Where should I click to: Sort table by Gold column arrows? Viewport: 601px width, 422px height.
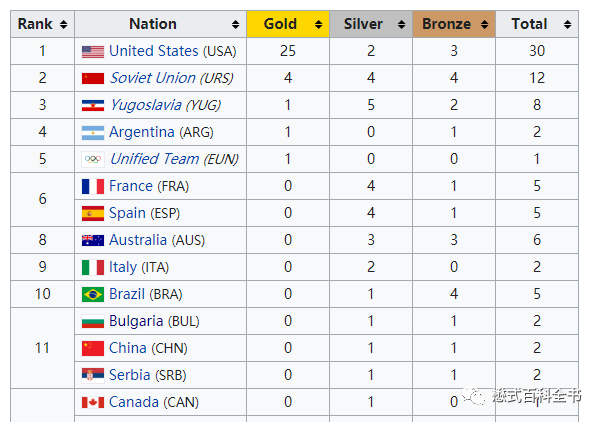(x=318, y=25)
